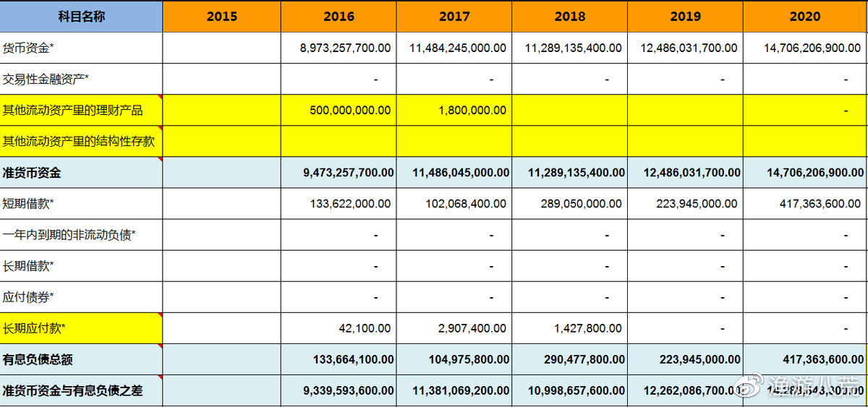
Task: Click comment marker on 其他流动资产里的理财产品 cell
Action: (160, 97)
